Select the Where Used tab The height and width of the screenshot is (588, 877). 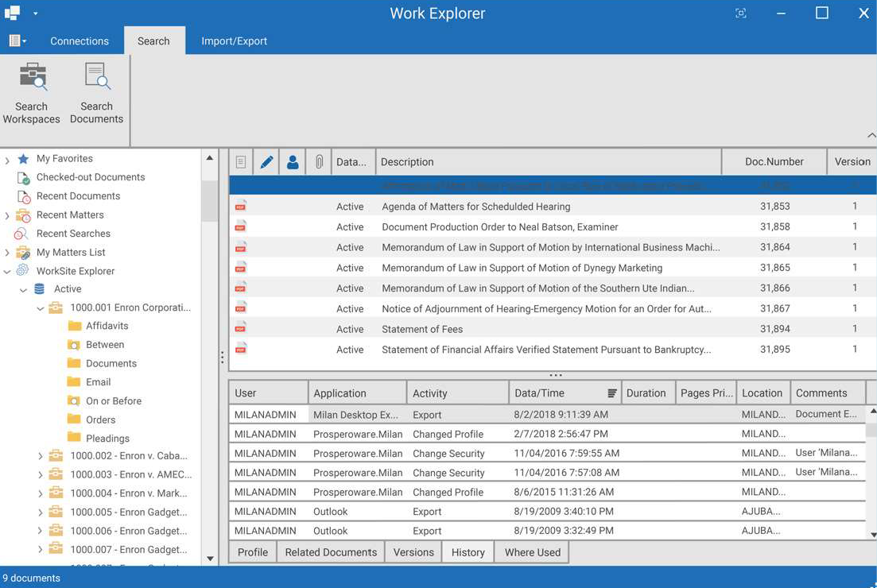coord(532,552)
